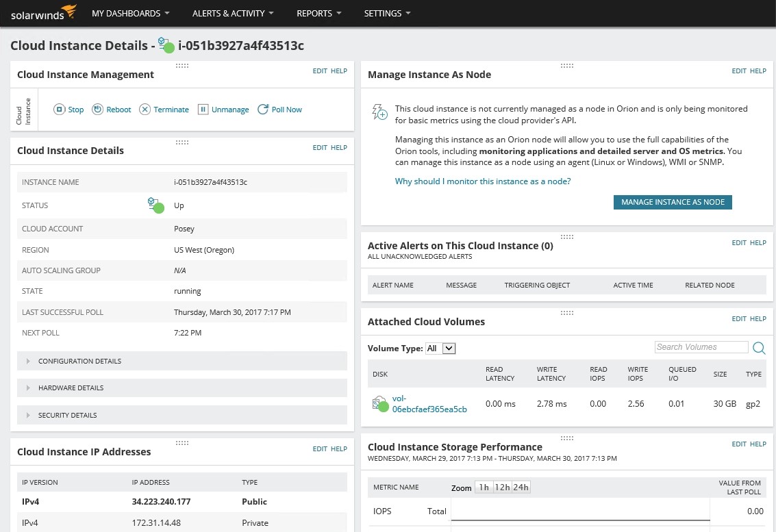Click Edit on Active Alerts panel
Viewport: 776px width, 532px height.
[x=739, y=242]
